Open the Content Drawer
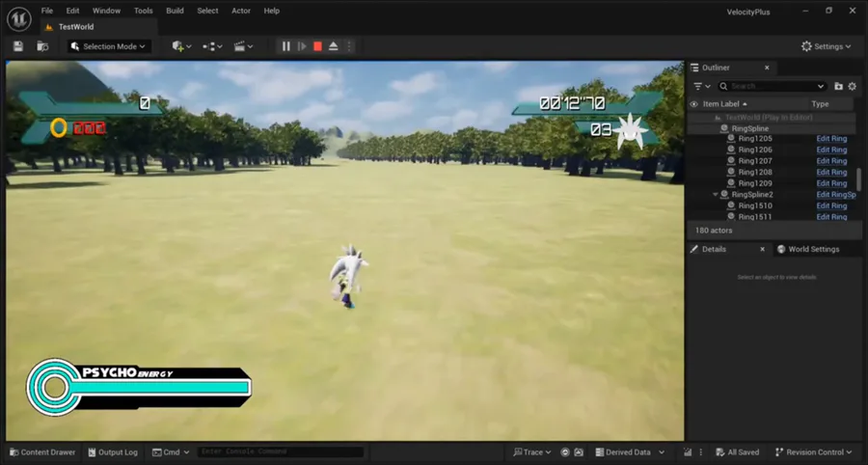Viewport: 868px width, 465px height. pos(42,452)
